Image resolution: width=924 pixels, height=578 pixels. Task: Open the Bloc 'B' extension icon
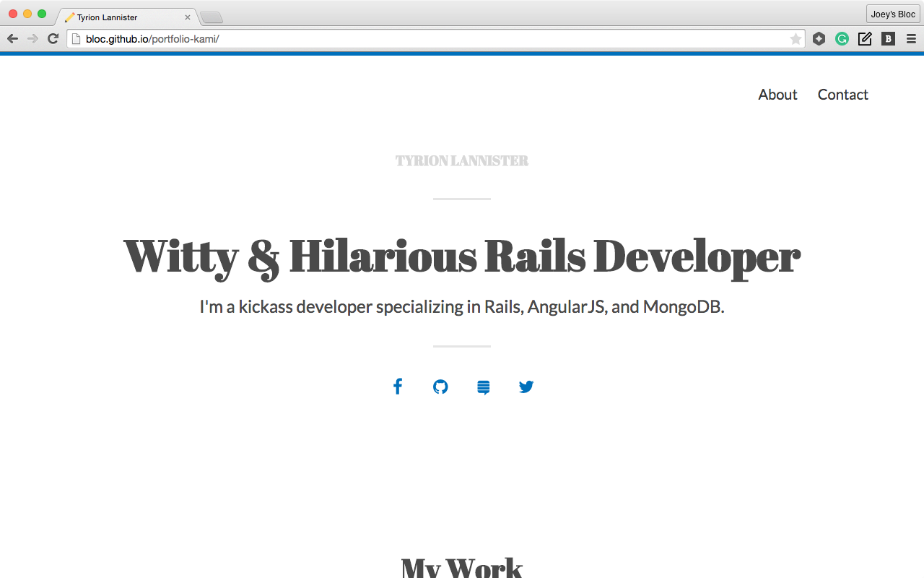tap(889, 39)
